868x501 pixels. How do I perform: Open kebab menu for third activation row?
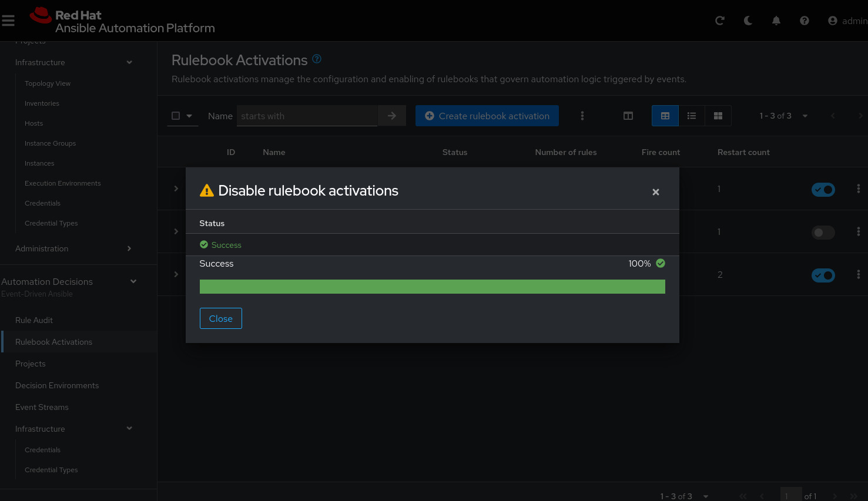[859, 274]
